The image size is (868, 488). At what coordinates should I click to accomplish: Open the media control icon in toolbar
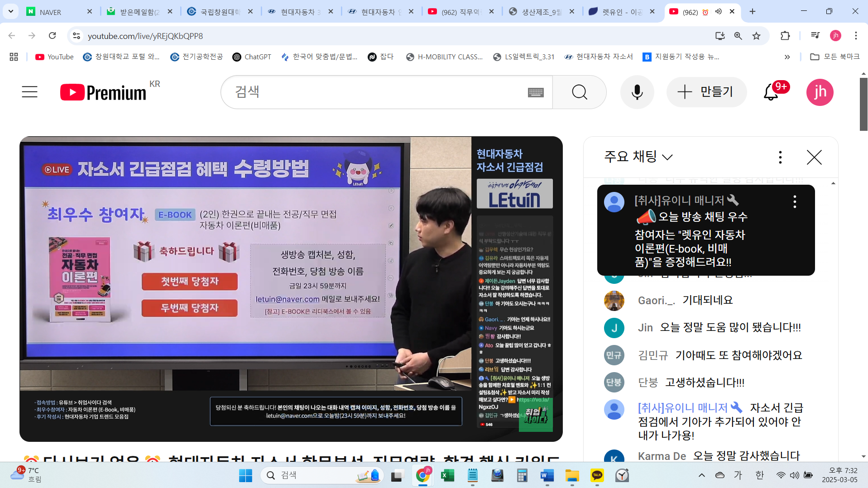[815, 36]
